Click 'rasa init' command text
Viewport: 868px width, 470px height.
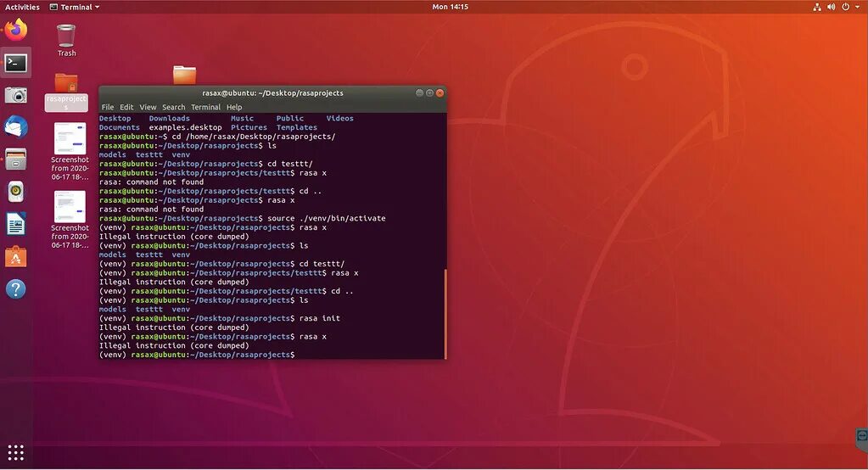[319, 318]
